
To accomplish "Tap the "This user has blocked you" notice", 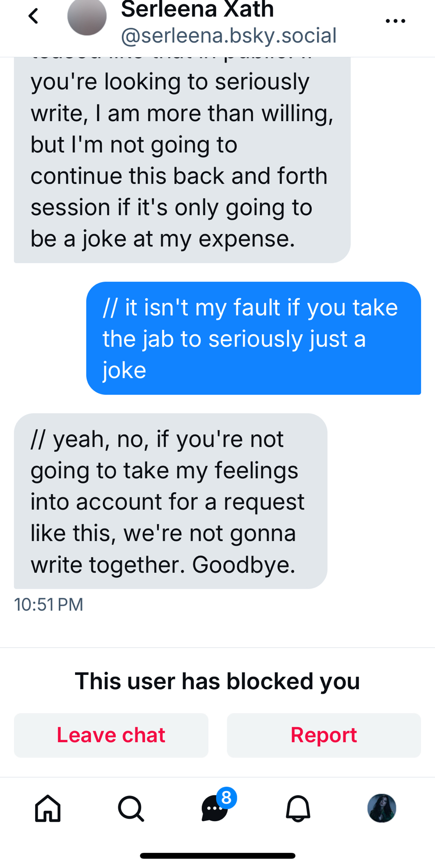I will tap(217, 681).
